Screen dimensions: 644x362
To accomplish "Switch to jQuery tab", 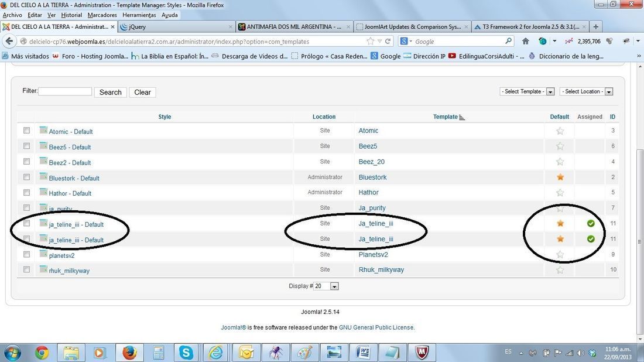I will click(176, 27).
